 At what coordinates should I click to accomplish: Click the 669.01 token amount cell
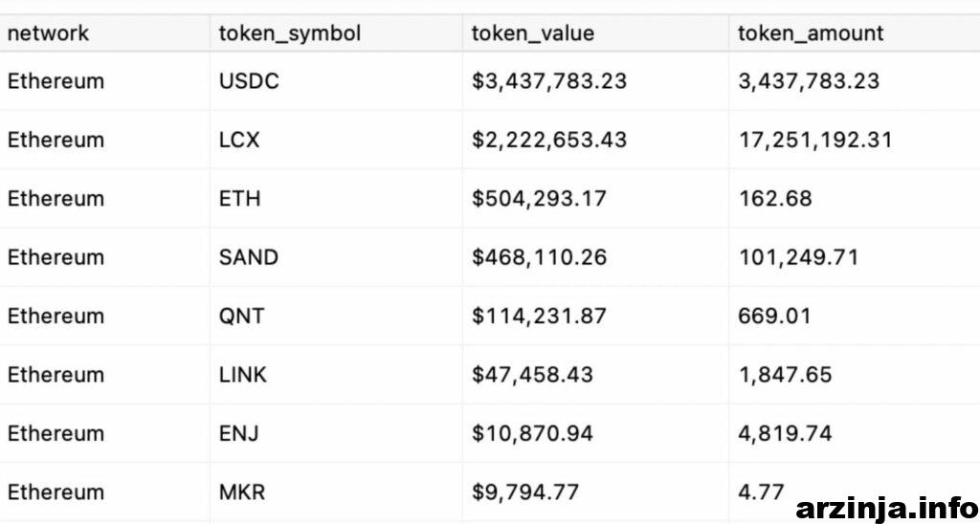[855, 316]
